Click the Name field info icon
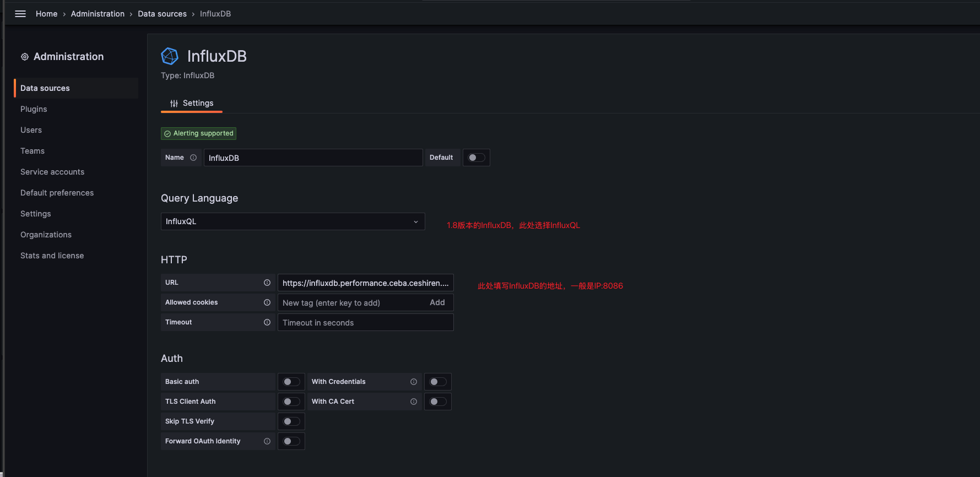Viewport: 980px width, 477px height. coord(193,158)
